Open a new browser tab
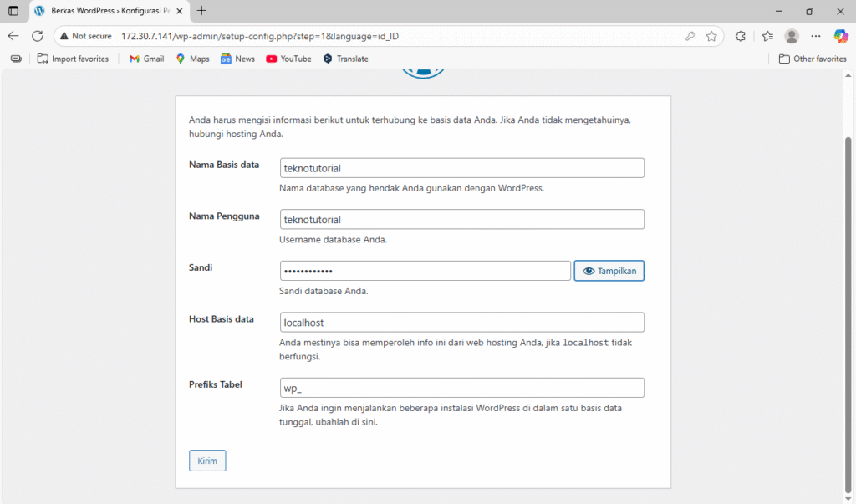Image resolution: width=856 pixels, height=504 pixels. pos(201,10)
